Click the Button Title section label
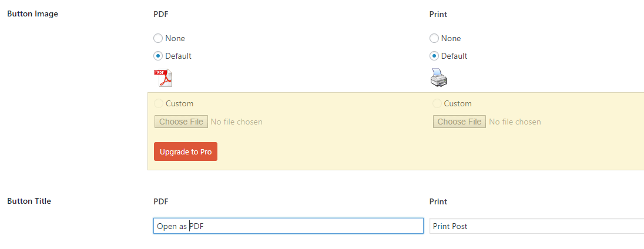 (29, 201)
